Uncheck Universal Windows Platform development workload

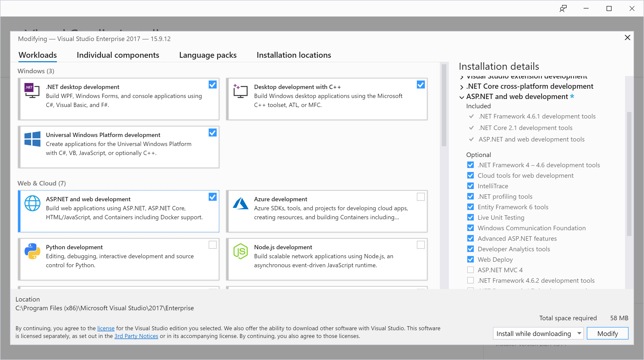point(212,132)
